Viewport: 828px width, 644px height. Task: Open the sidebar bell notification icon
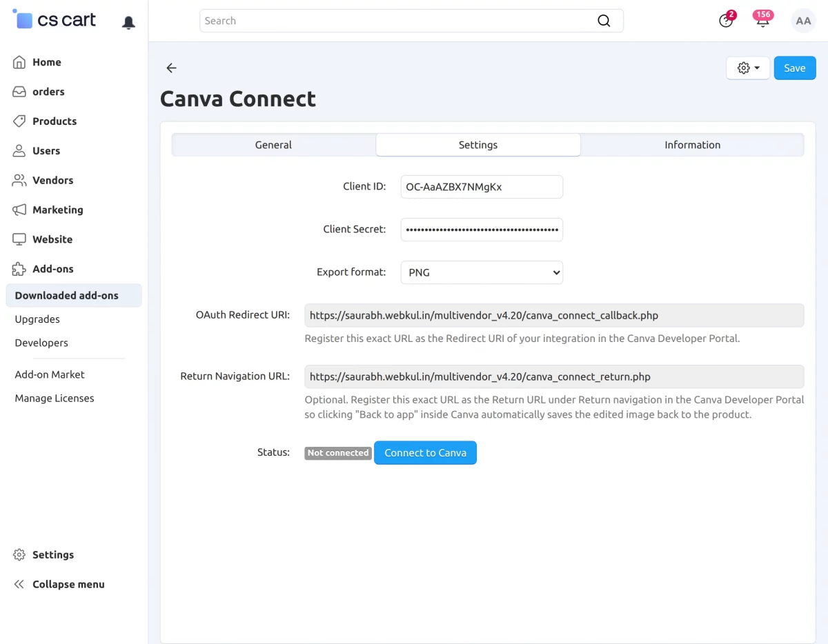pyautogui.click(x=128, y=23)
